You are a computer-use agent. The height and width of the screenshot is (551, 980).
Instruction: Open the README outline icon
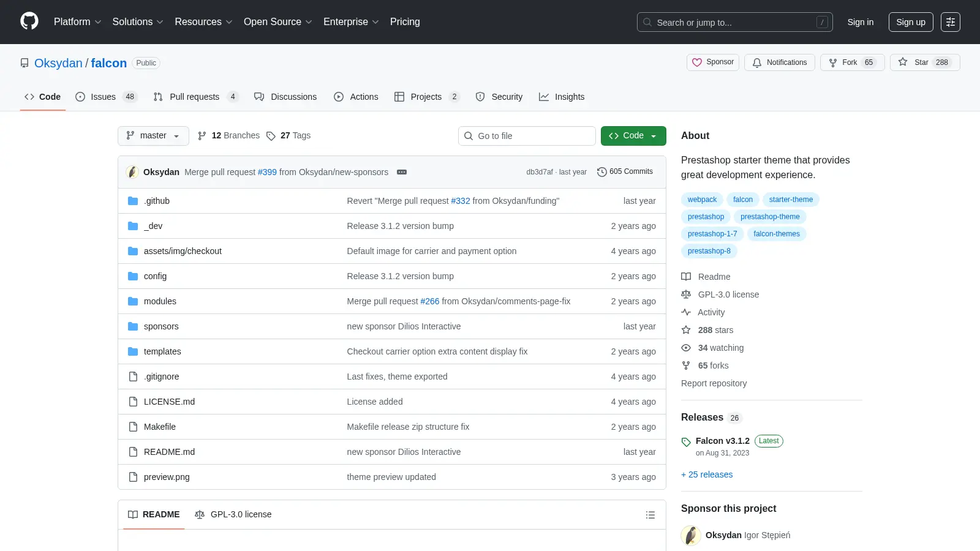650,515
